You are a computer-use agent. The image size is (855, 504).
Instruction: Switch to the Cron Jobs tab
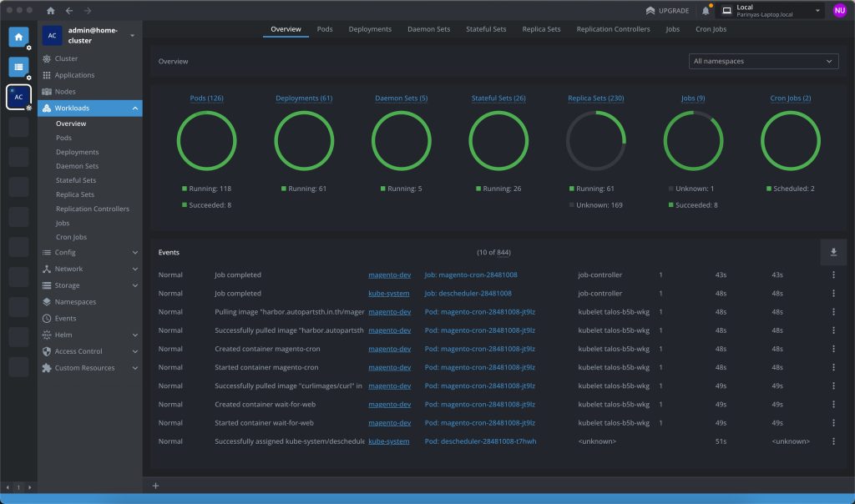pyautogui.click(x=710, y=29)
